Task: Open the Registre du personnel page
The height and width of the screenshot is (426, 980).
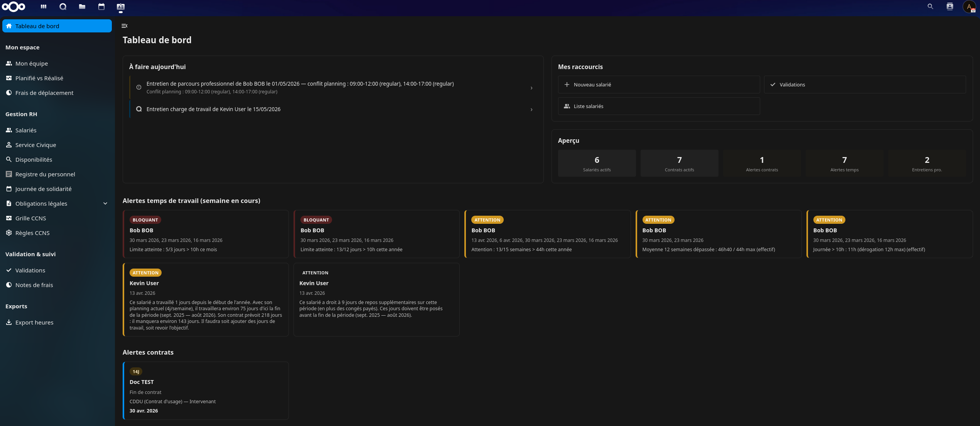Action: point(45,174)
